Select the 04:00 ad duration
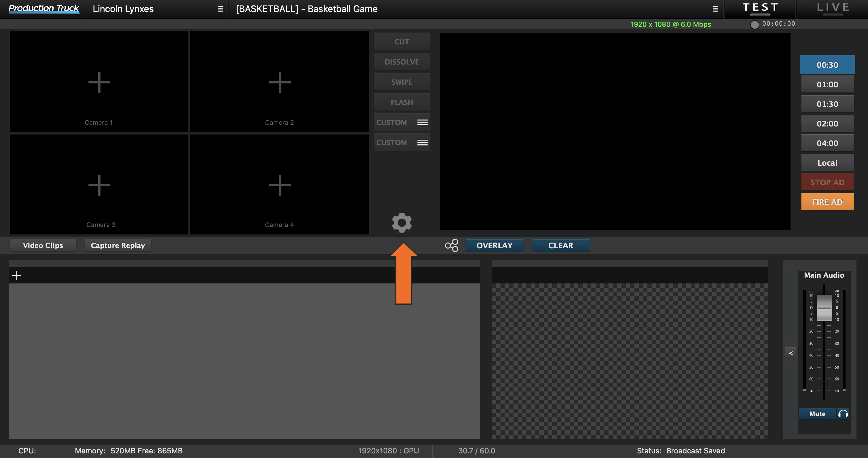Viewport: 868px width, 458px height. point(827,143)
